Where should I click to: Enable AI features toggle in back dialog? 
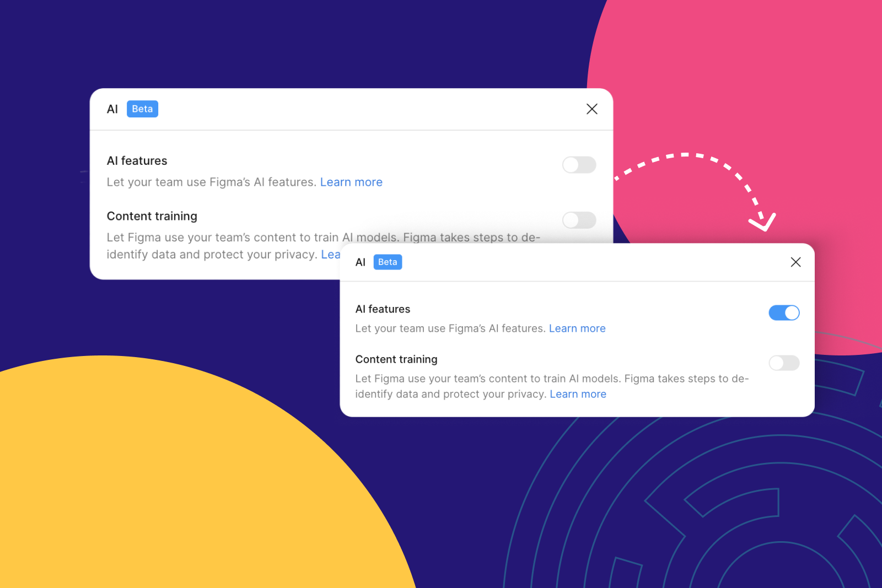pyautogui.click(x=579, y=165)
